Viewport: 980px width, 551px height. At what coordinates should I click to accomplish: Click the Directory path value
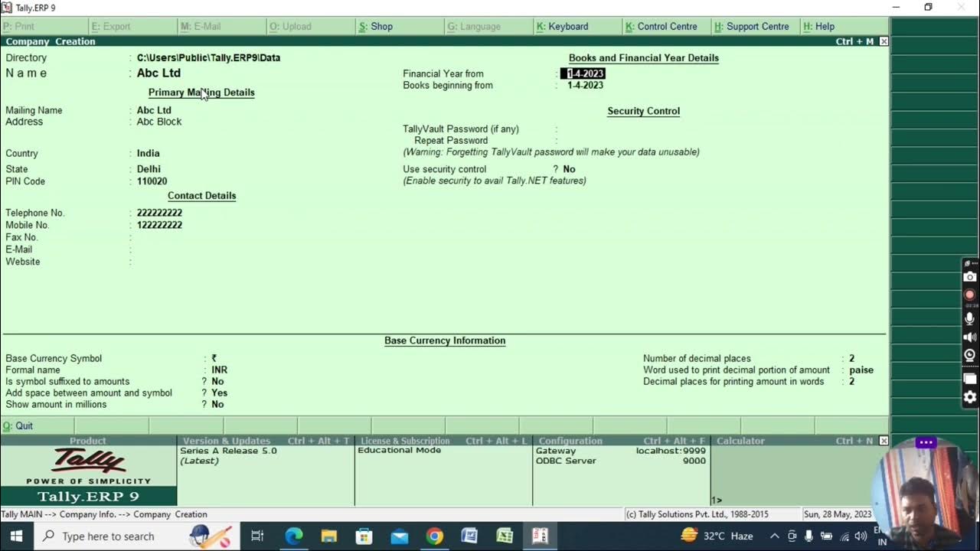tap(208, 57)
